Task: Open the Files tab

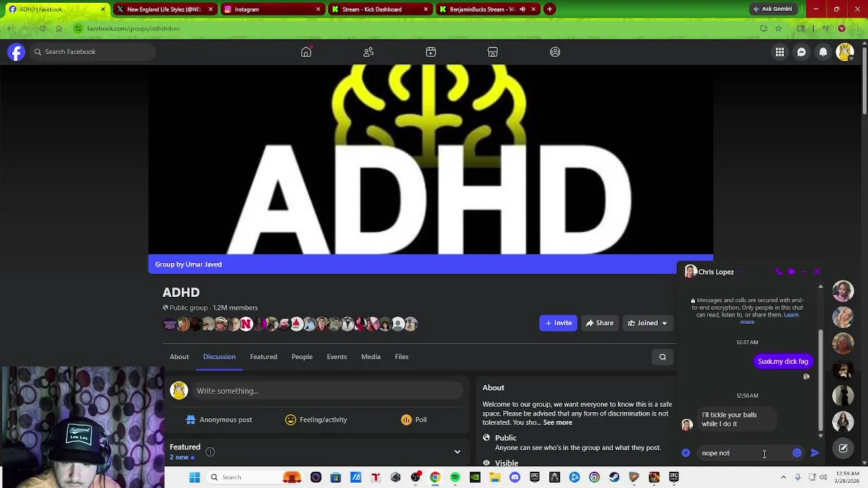Action: coord(401,357)
